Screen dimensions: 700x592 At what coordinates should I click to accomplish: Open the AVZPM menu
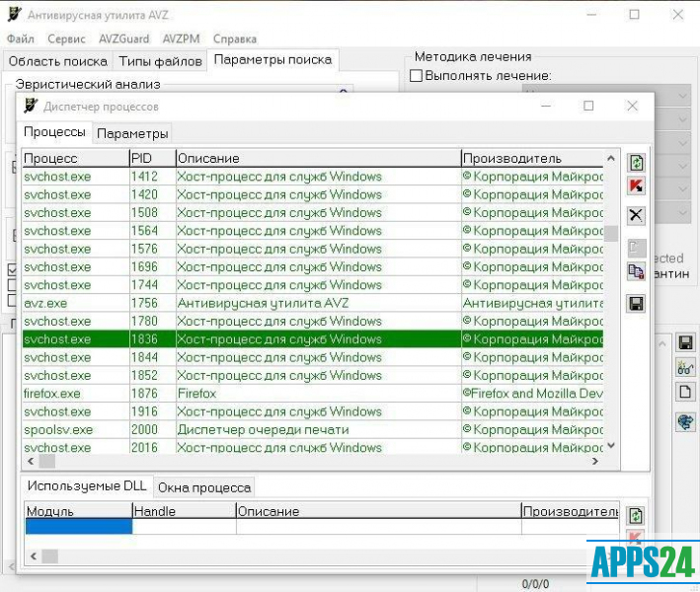tap(182, 38)
